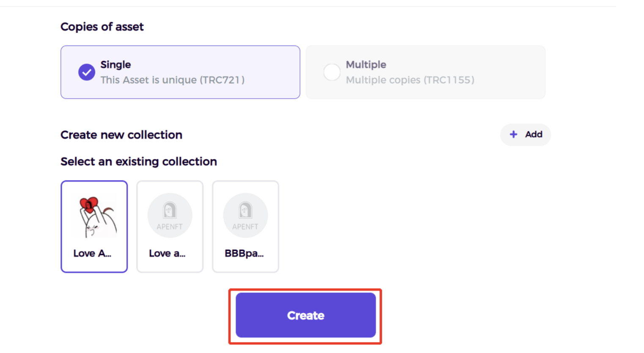Screen dimensions: 644x353
Task: Select the Love A... collection card
Action: [94, 226]
